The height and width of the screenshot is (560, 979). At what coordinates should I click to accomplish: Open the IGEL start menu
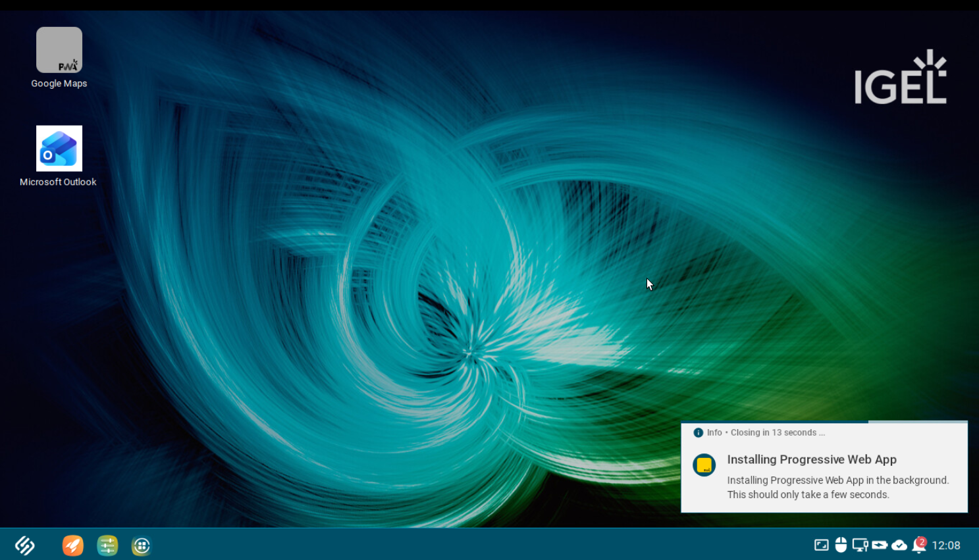click(24, 545)
